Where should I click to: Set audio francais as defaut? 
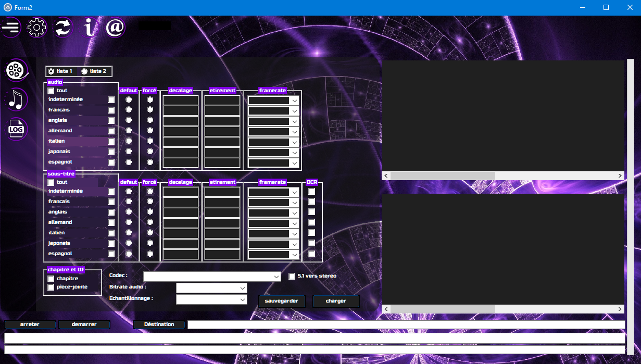129,110
